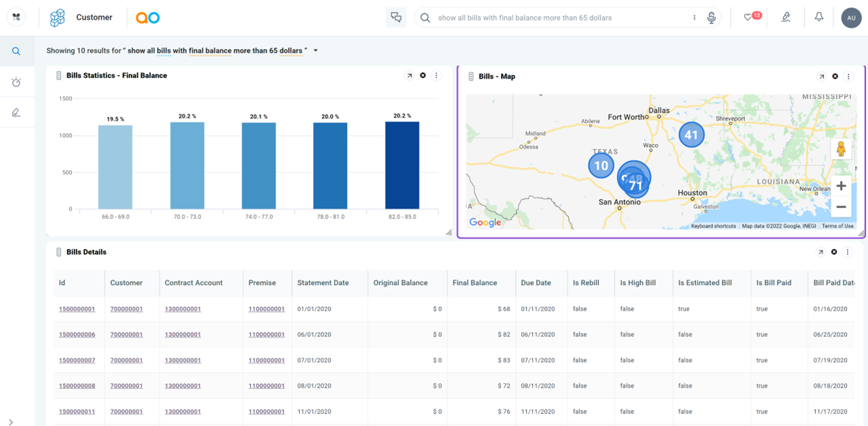Open bill Id 1500000006 link

pos(77,335)
